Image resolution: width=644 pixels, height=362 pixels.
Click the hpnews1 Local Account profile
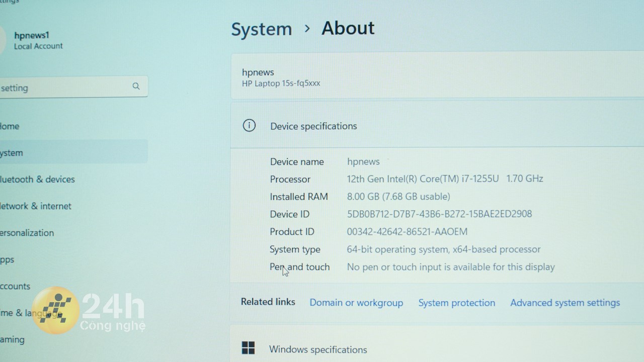pos(38,40)
